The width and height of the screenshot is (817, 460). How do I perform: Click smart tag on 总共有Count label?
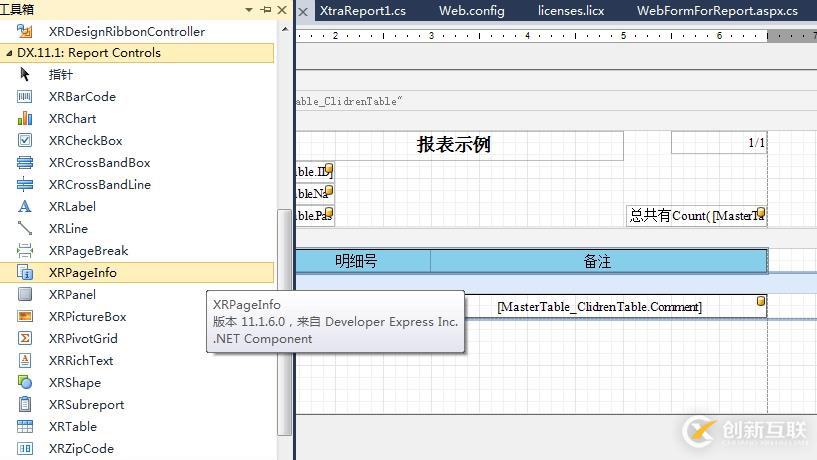761,212
